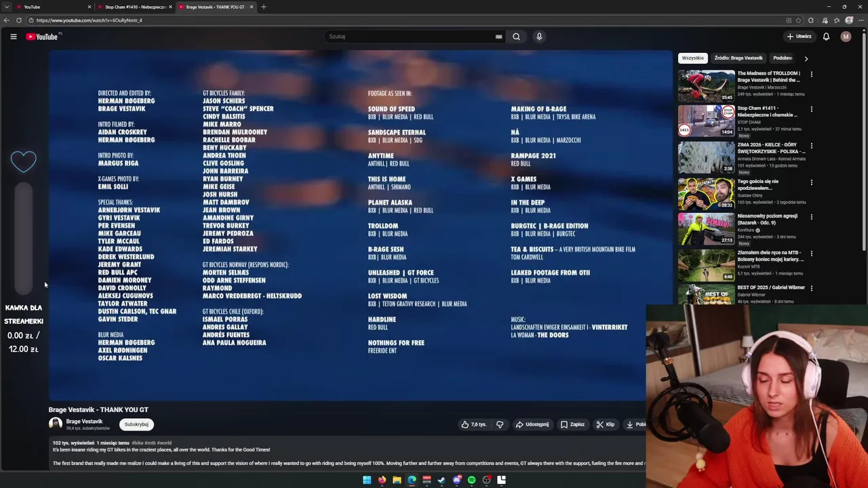Image resolution: width=868 pixels, height=488 pixels.
Task: Open options menu for Niesamowity poziom agresji
Action: click(811, 218)
